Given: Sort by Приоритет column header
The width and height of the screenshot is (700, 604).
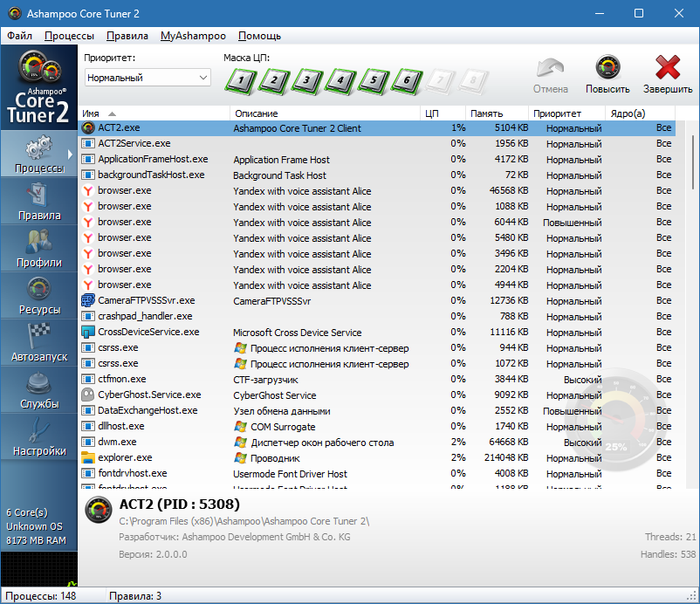Looking at the screenshot, I should pos(566,113).
